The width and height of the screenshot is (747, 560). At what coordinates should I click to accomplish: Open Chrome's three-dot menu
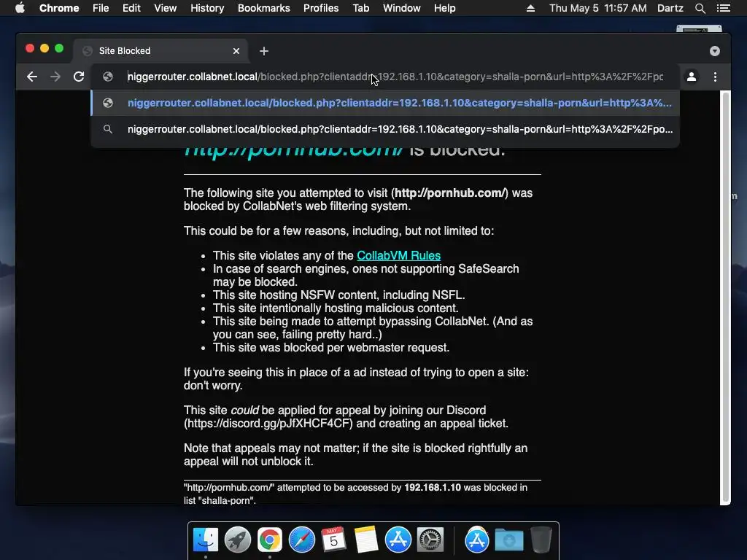(x=715, y=77)
